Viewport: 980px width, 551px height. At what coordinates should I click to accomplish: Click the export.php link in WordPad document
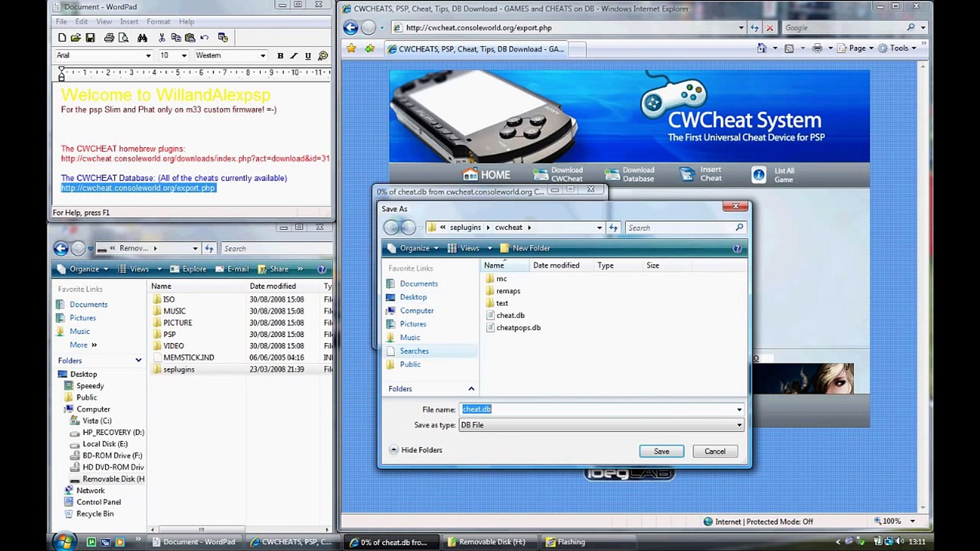138,188
